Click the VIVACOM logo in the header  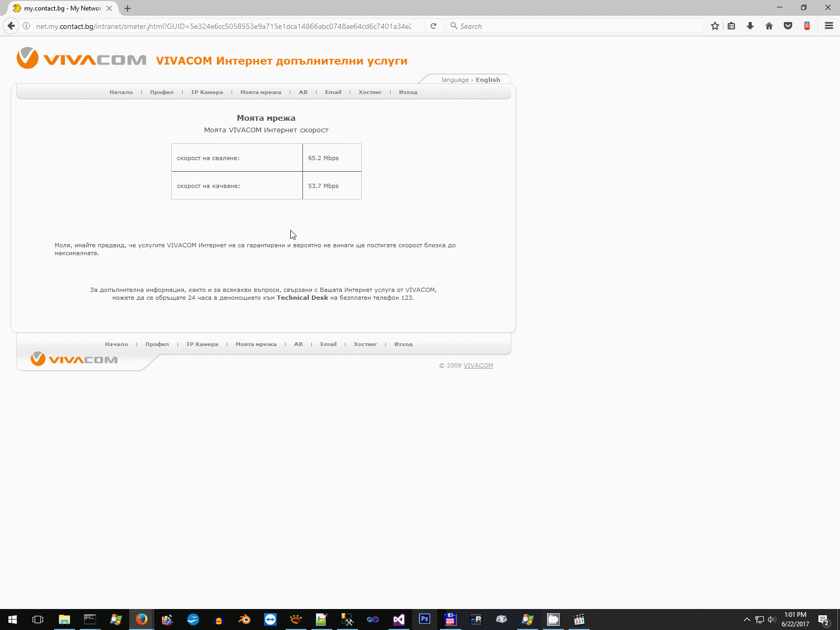pyautogui.click(x=81, y=59)
